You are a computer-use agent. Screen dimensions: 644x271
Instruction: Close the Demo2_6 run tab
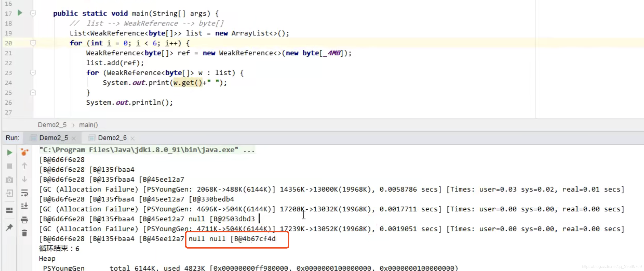tap(132, 138)
